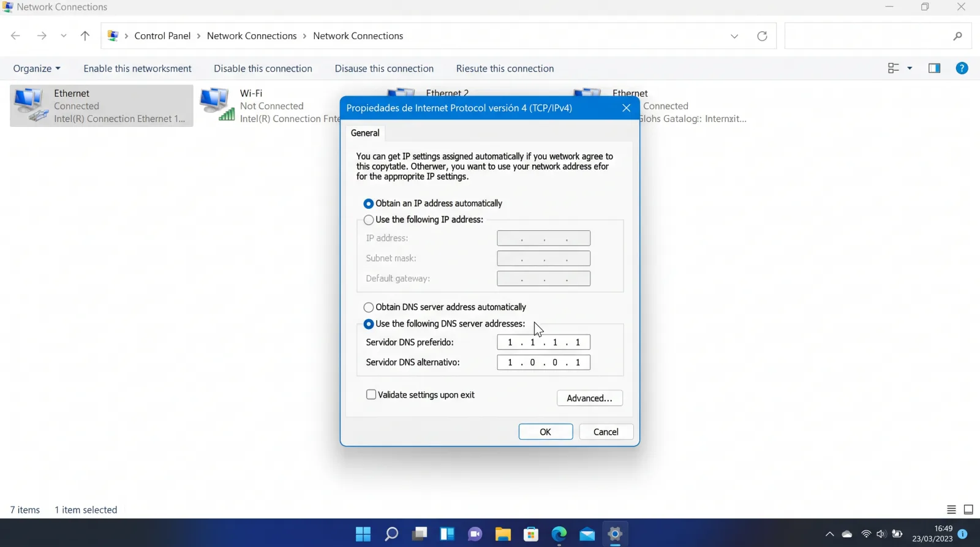Expand the Control Panel breadcrumb chevron
Image resolution: width=980 pixels, height=547 pixels.
[198, 36]
